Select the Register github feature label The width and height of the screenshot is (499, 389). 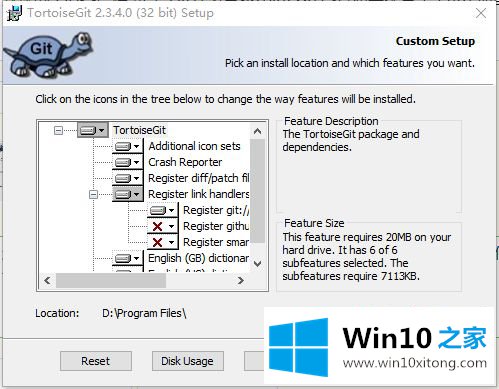click(x=216, y=226)
